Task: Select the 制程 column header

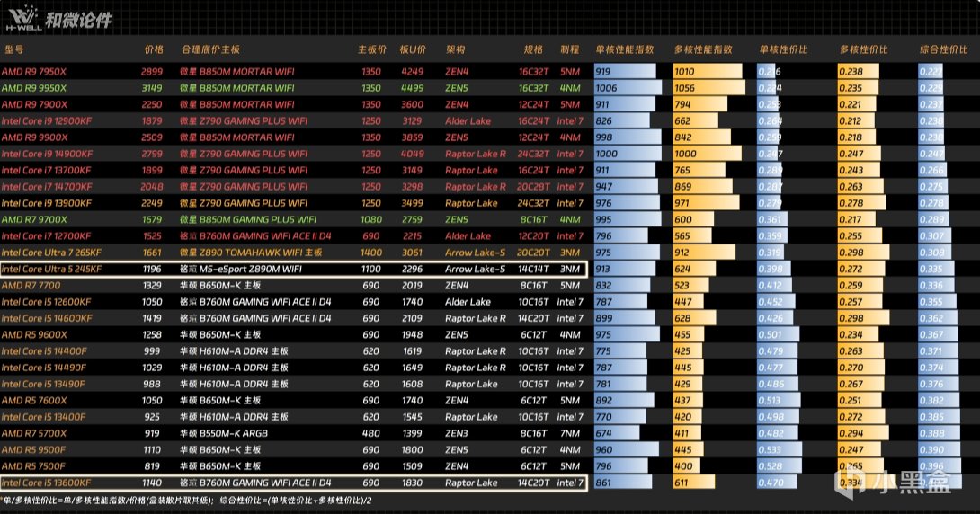Action: pyautogui.click(x=569, y=49)
